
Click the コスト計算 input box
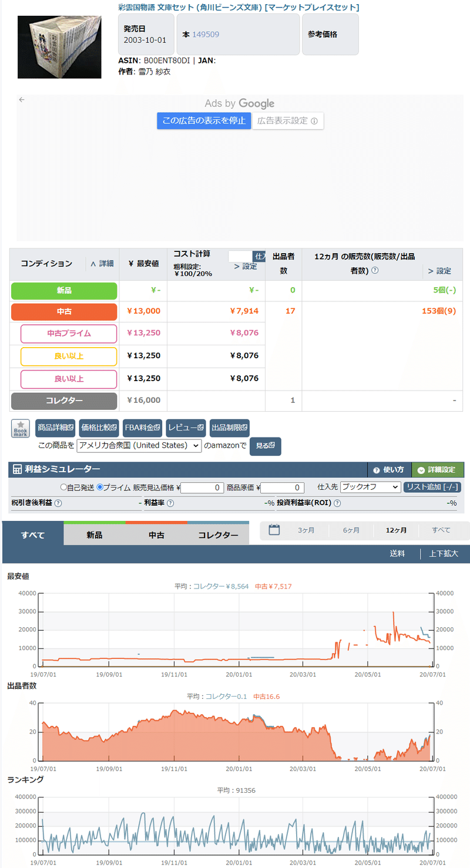pyautogui.click(x=240, y=257)
